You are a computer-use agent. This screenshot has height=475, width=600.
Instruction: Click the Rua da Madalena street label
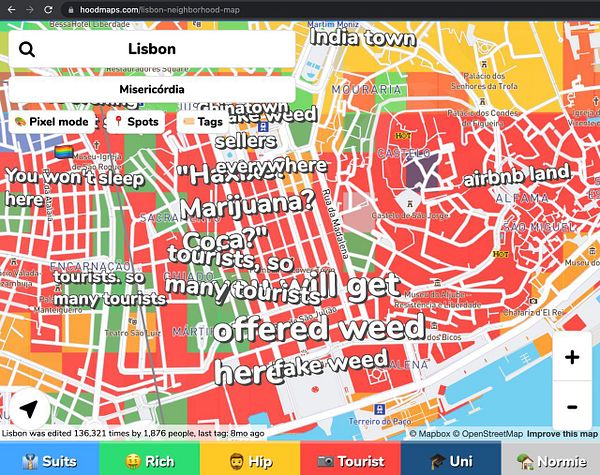coord(335,224)
